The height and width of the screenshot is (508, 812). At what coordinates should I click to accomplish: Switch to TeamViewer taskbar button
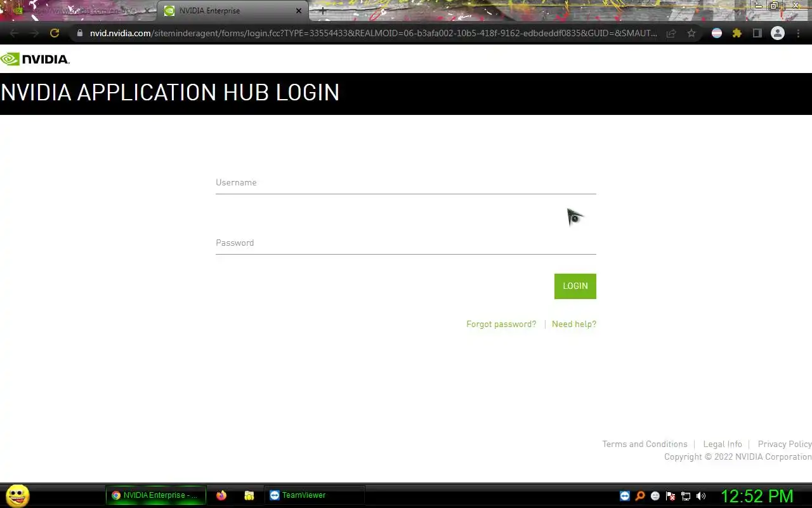(315, 495)
